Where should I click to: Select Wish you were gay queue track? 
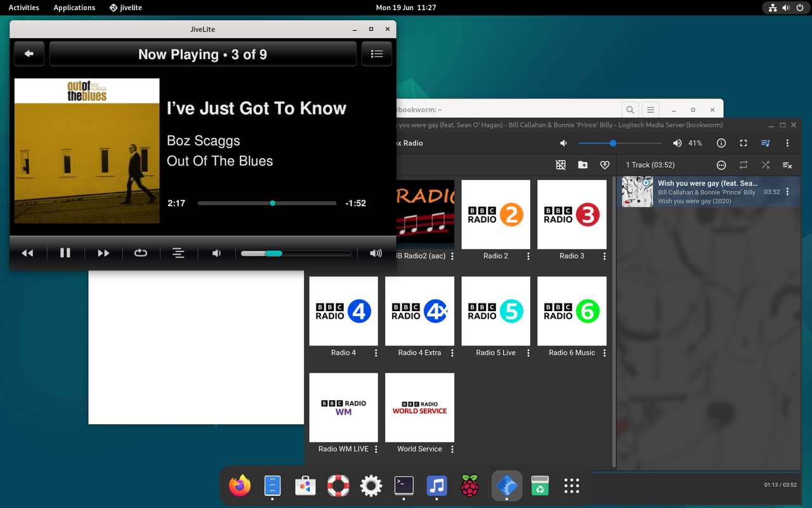pyautogui.click(x=709, y=192)
